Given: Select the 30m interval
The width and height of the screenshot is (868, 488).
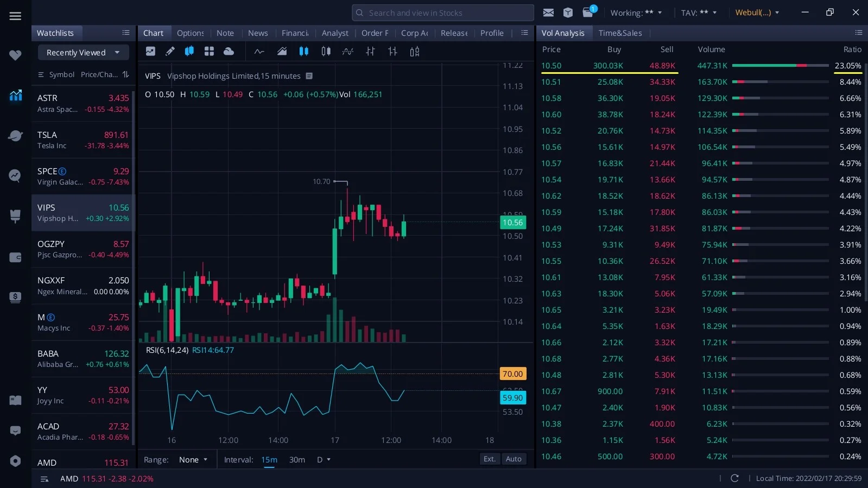Looking at the screenshot, I should 297,460.
